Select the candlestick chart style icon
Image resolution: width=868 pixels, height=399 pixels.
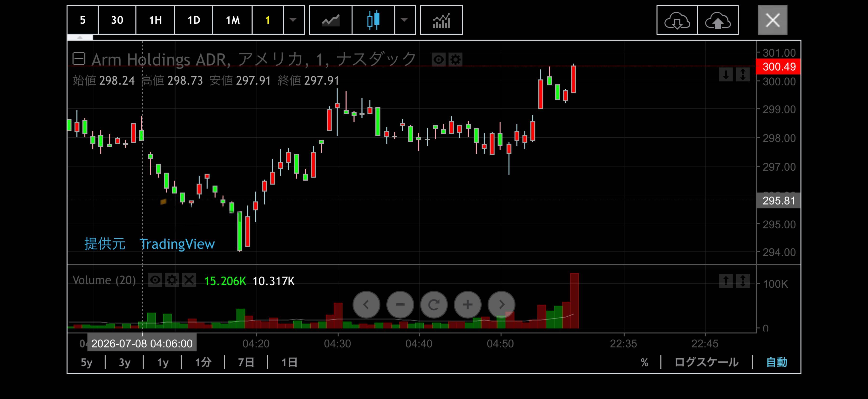(373, 20)
